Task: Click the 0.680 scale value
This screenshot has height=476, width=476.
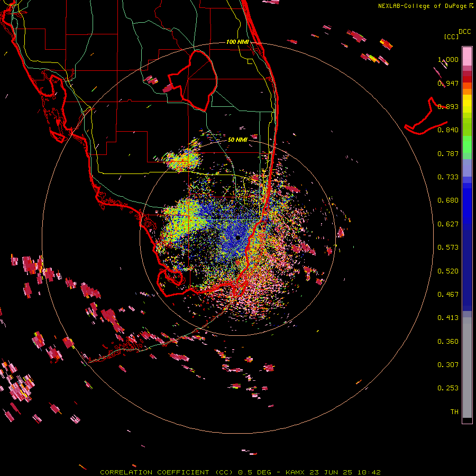Action: [x=448, y=200]
